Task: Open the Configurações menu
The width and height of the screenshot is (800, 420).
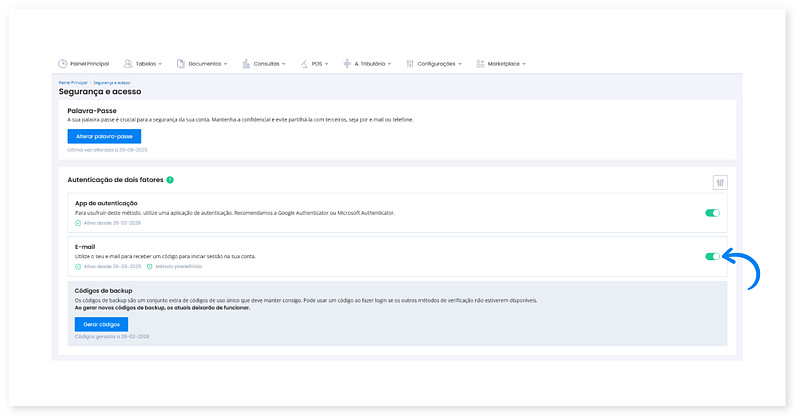Action: tap(434, 64)
